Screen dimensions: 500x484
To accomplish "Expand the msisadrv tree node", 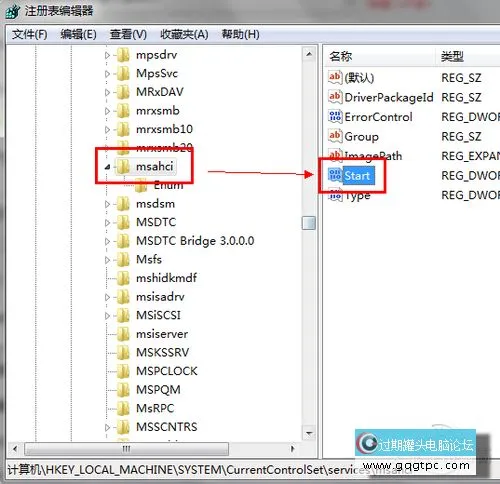I will click(x=107, y=297).
